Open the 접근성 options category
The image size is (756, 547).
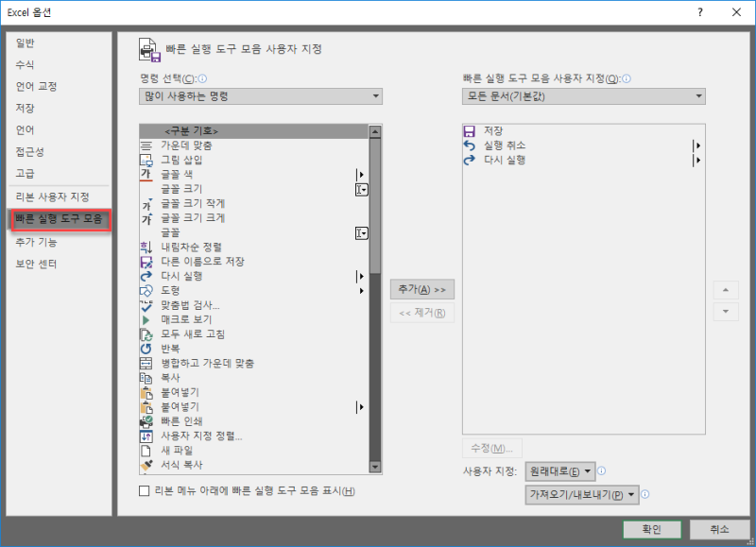click(31, 152)
